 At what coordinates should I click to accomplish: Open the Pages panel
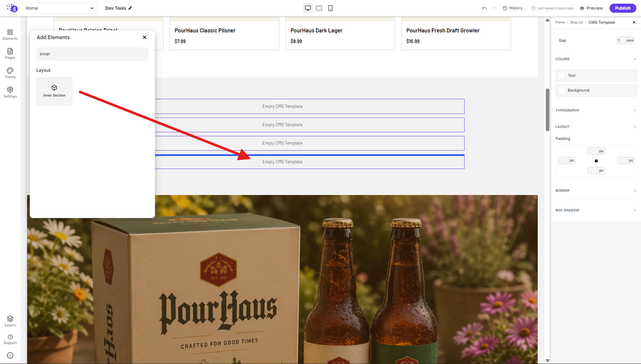pyautogui.click(x=10, y=54)
